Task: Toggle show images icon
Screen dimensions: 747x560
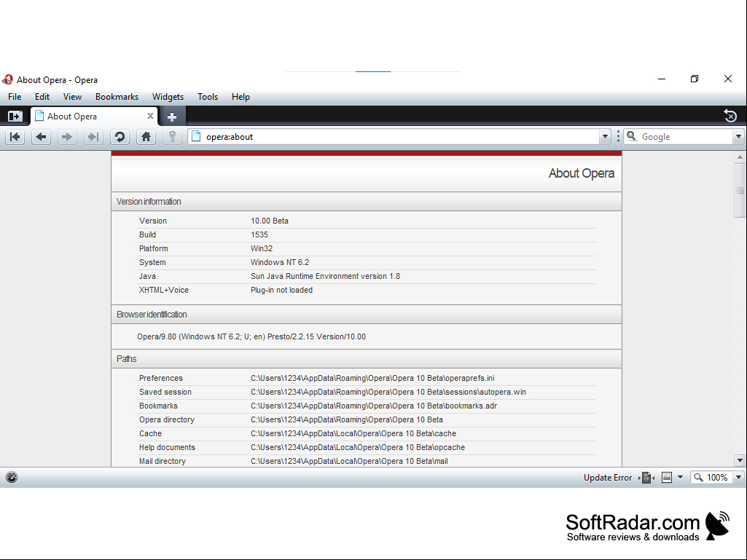Action: (667, 477)
